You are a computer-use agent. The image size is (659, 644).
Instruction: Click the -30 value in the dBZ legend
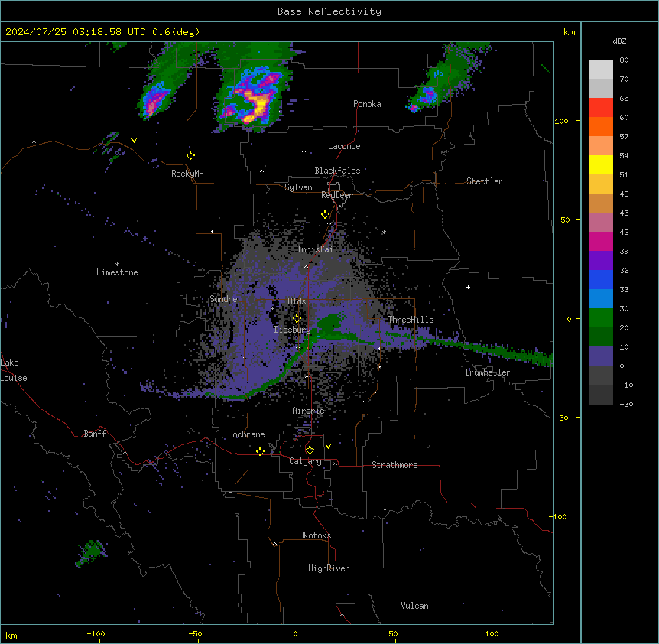pos(626,404)
